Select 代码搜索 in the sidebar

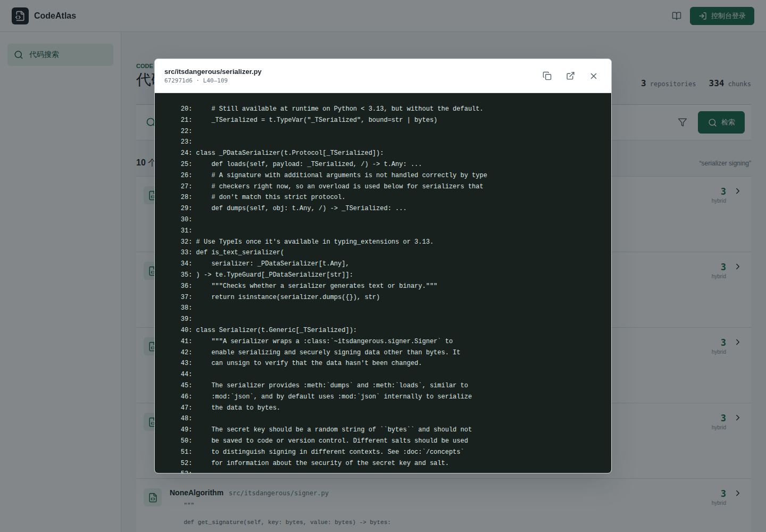61,55
